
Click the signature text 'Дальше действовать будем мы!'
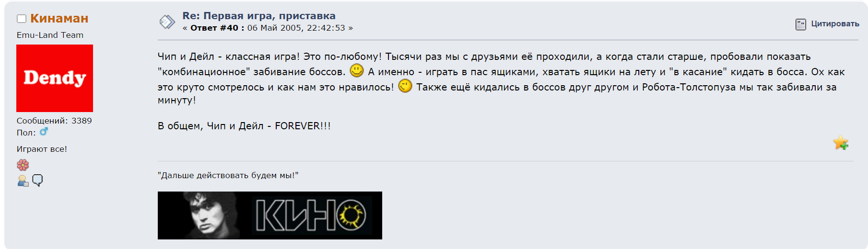228,175
